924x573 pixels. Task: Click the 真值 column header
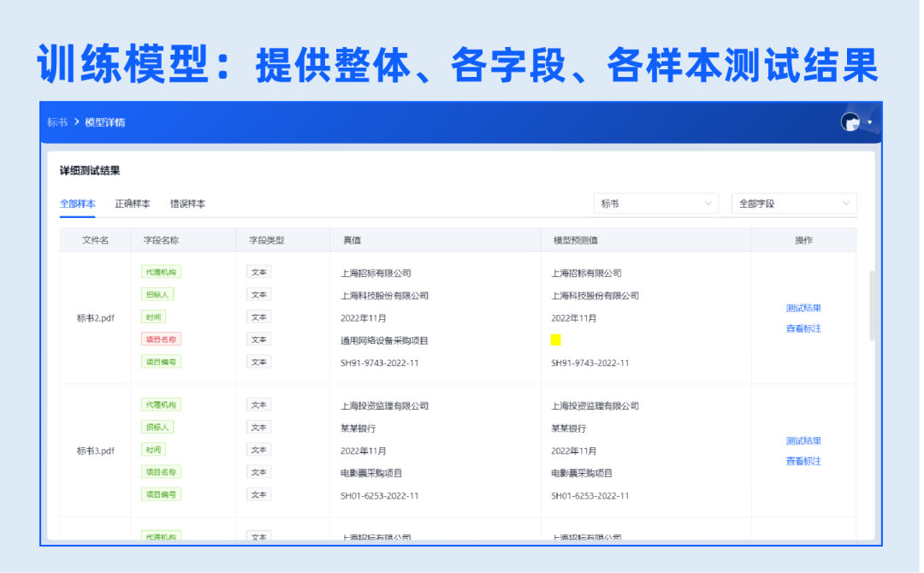pos(354,241)
